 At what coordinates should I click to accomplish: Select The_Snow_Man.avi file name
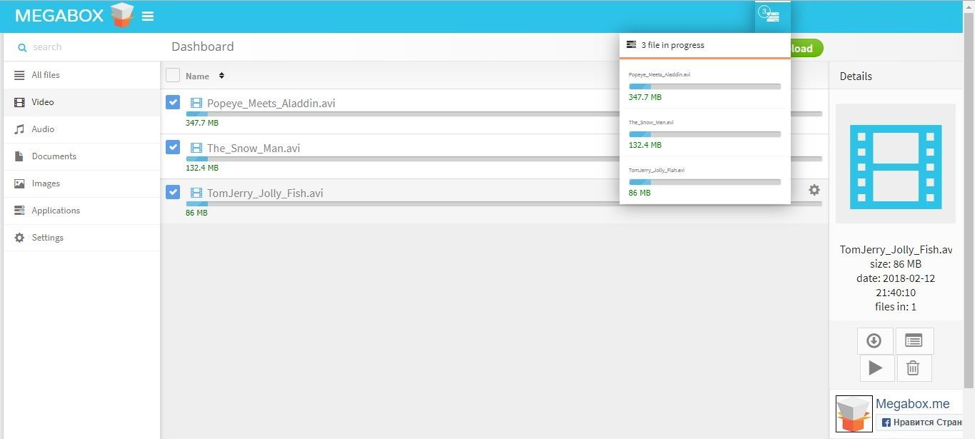[x=254, y=148]
